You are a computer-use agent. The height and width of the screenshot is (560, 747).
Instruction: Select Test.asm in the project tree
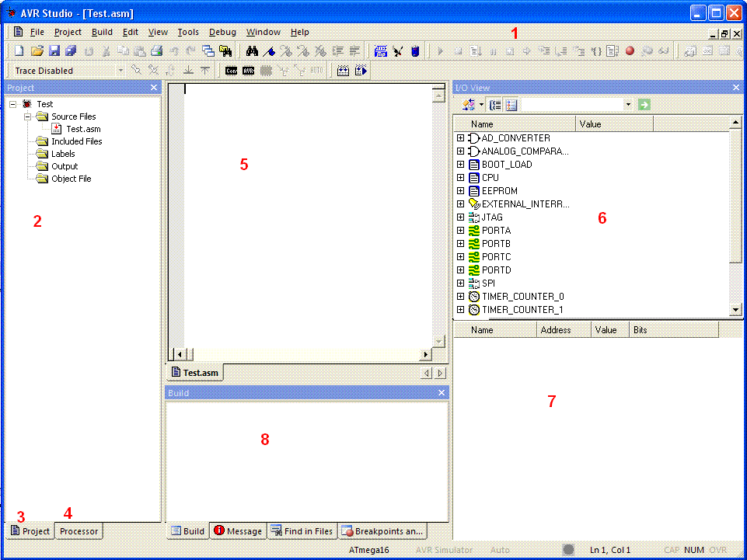[83, 129]
